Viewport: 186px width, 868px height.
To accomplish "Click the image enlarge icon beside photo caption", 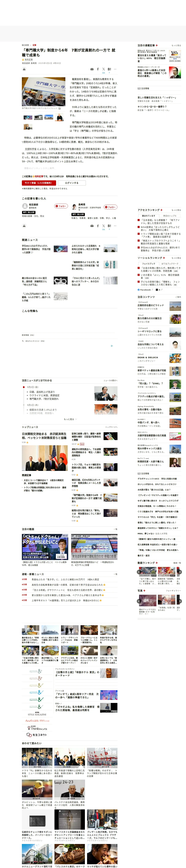I will [x=60, y=108].
